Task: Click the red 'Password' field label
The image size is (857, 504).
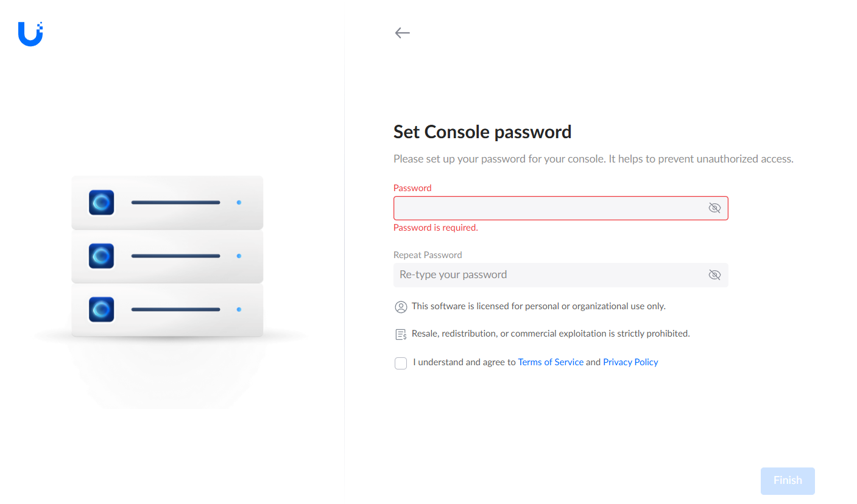Action: tap(412, 188)
